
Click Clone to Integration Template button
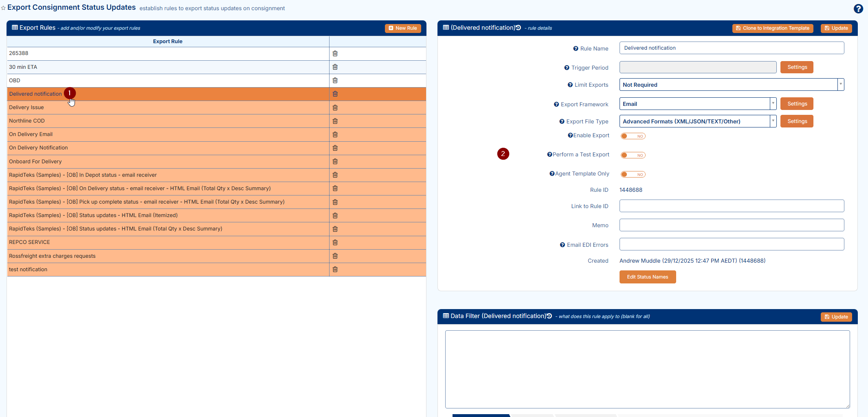coord(772,28)
